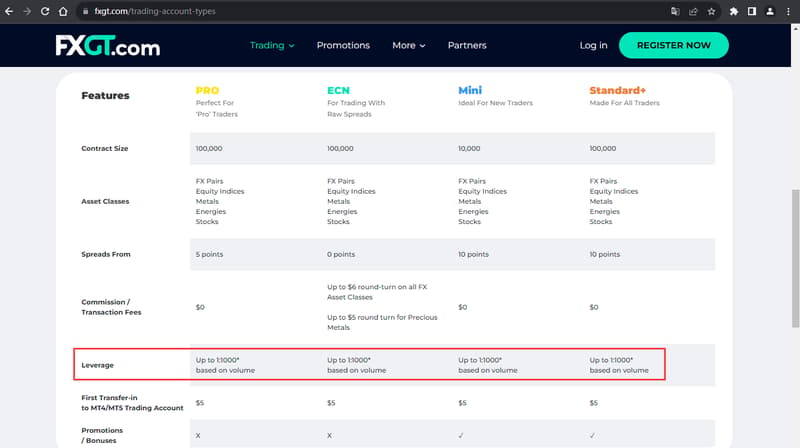Click Mini promotions check mark
Image resolution: width=800 pixels, height=448 pixels.
[461, 435]
